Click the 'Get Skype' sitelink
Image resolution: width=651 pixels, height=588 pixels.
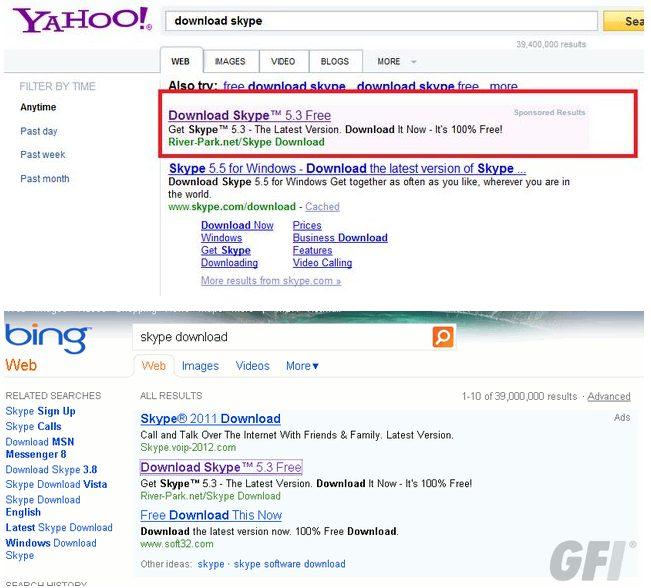226,250
